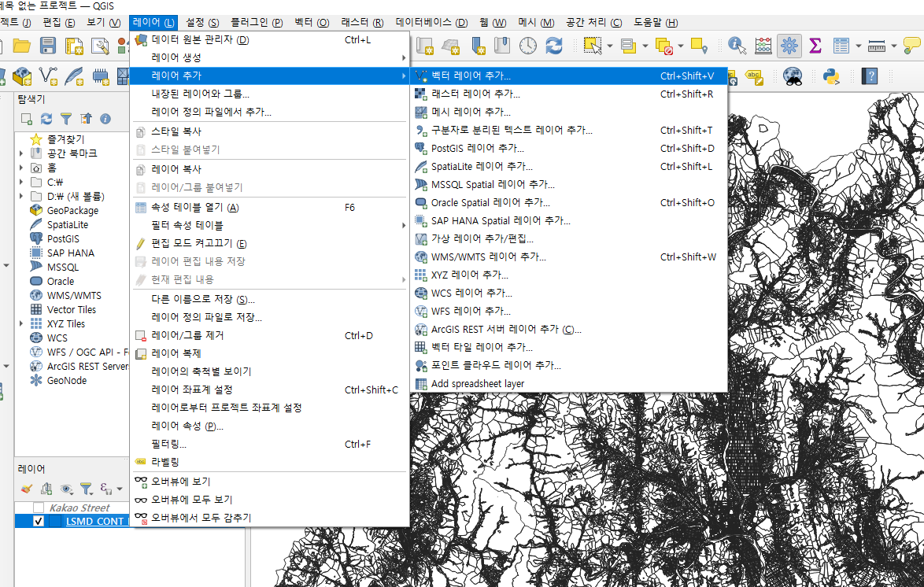The height and width of the screenshot is (587, 924).
Task: Click the new temporary scratch layer icon
Action: (x=101, y=76)
